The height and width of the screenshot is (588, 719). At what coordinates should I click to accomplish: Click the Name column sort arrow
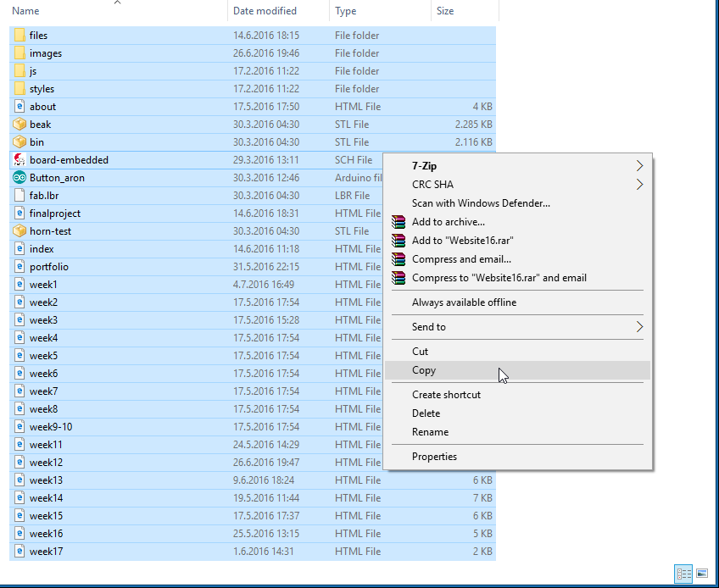tap(117, 3)
